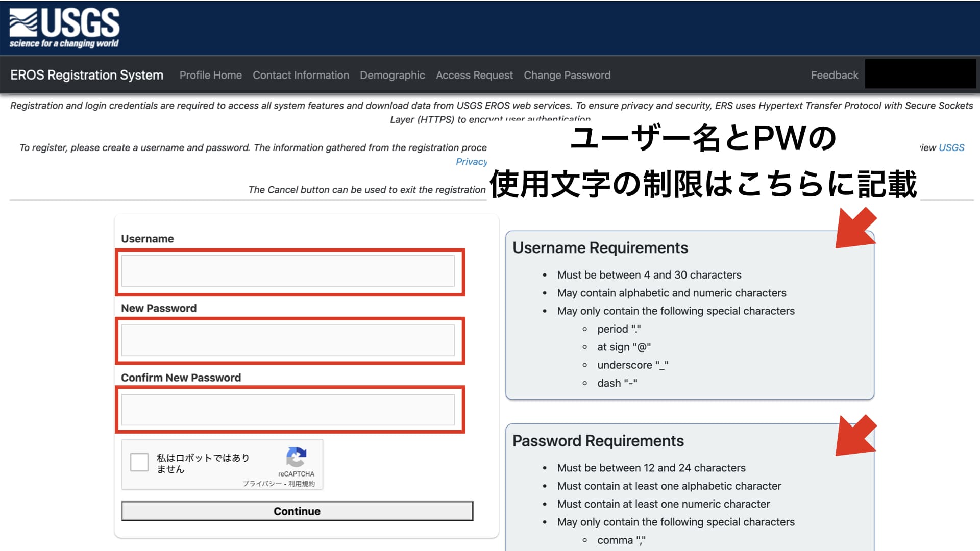Select 'May contain alphabetic and numeric characters'

pos(672,293)
